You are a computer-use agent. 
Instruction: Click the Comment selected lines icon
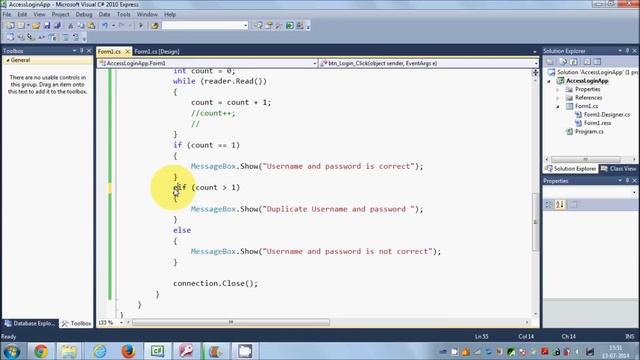pos(65,37)
